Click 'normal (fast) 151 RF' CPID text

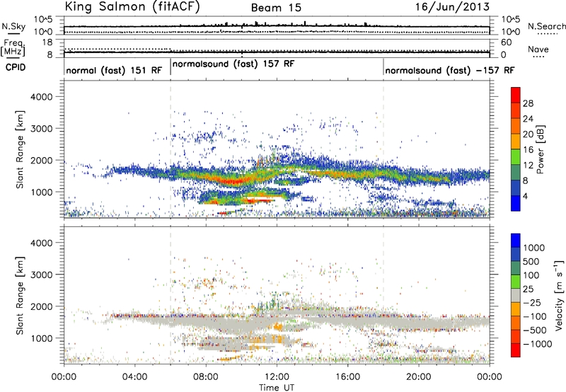(x=114, y=70)
